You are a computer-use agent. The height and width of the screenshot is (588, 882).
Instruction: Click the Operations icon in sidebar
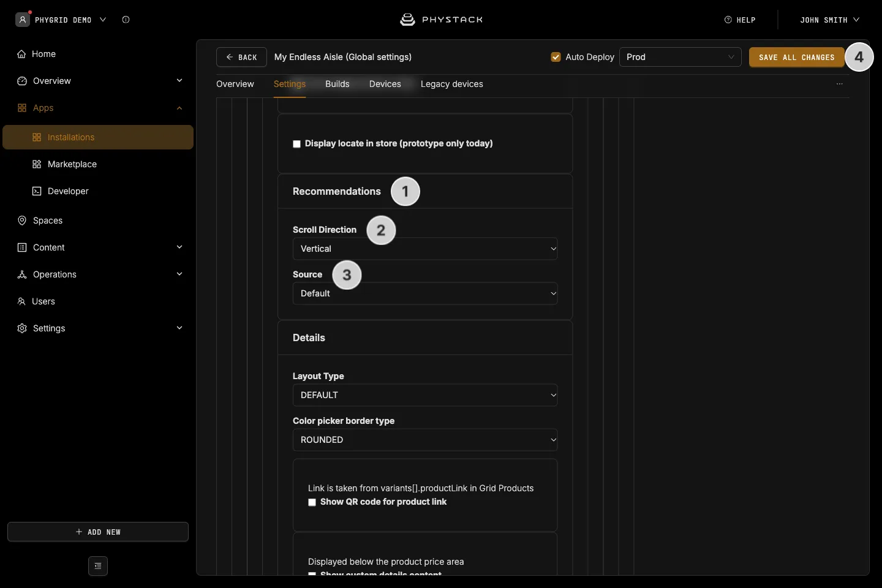click(22, 274)
